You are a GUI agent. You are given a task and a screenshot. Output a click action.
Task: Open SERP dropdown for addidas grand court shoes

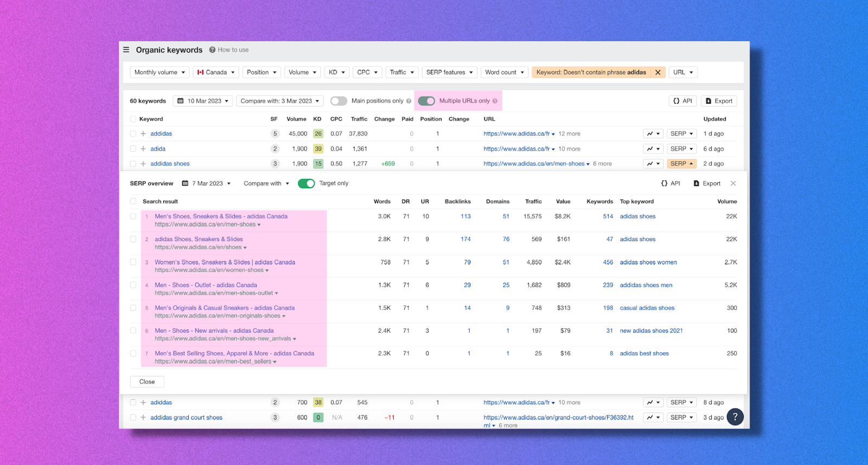click(x=681, y=418)
